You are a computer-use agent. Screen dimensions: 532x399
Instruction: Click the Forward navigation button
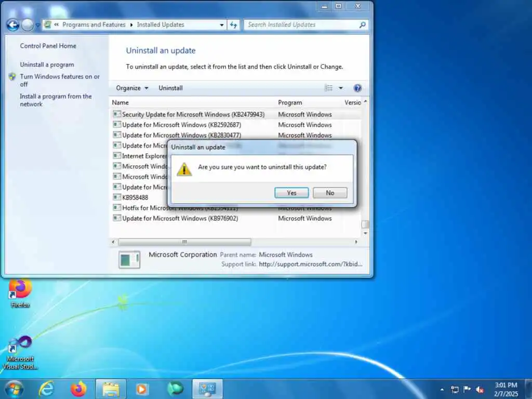click(28, 25)
